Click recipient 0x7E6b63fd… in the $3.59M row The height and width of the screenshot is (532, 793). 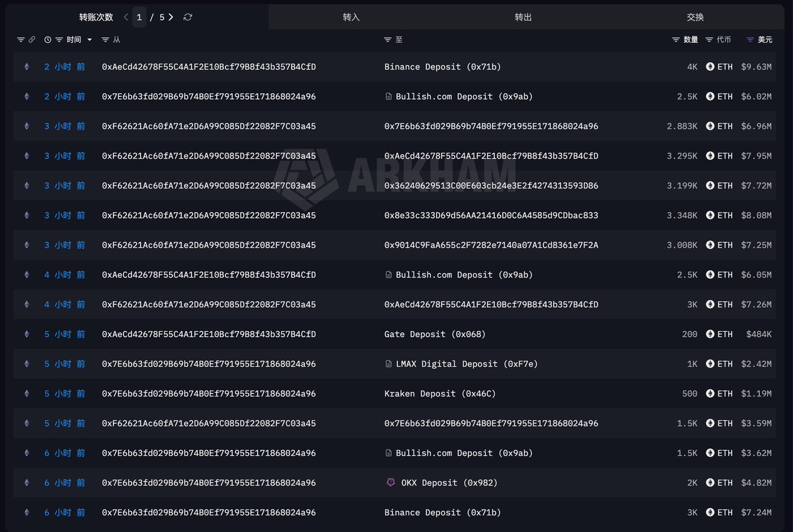492,424
